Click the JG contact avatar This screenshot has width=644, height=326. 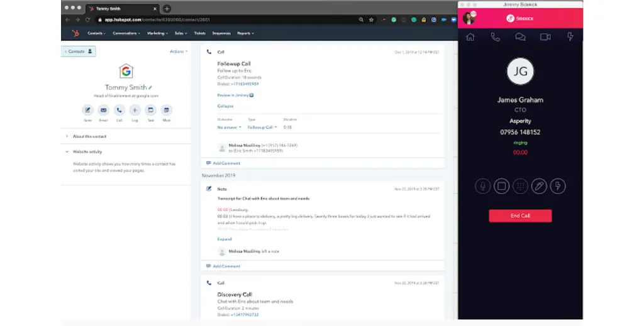(x=520, y=72)
